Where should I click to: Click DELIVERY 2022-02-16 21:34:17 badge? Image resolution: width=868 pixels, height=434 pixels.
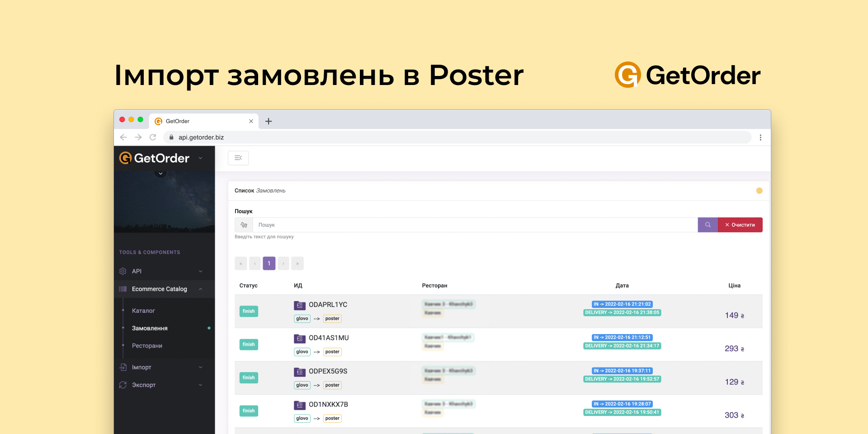point(622,346)
